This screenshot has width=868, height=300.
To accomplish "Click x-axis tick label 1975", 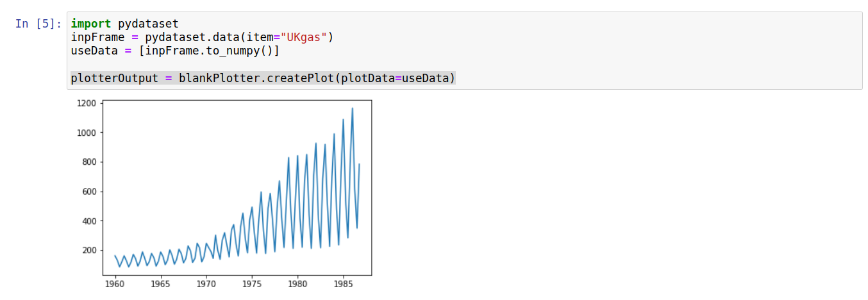I will (x=252, y=283).
